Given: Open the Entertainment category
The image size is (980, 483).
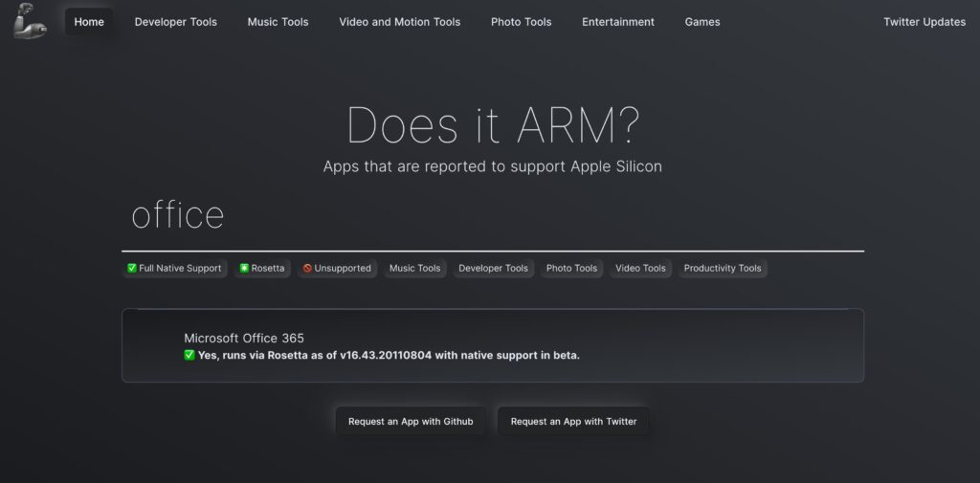Looking at the screenshot, I should point(618,22).
